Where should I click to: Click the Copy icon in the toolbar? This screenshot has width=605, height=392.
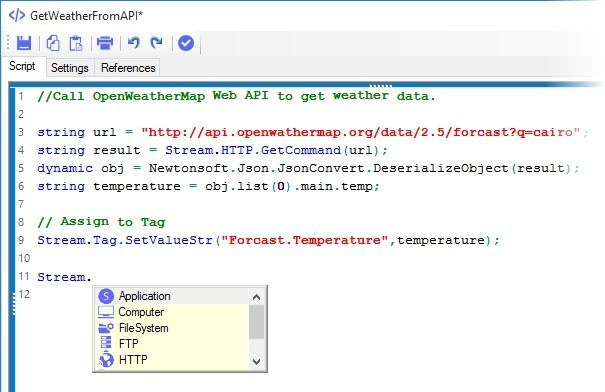tap(53, 43)
